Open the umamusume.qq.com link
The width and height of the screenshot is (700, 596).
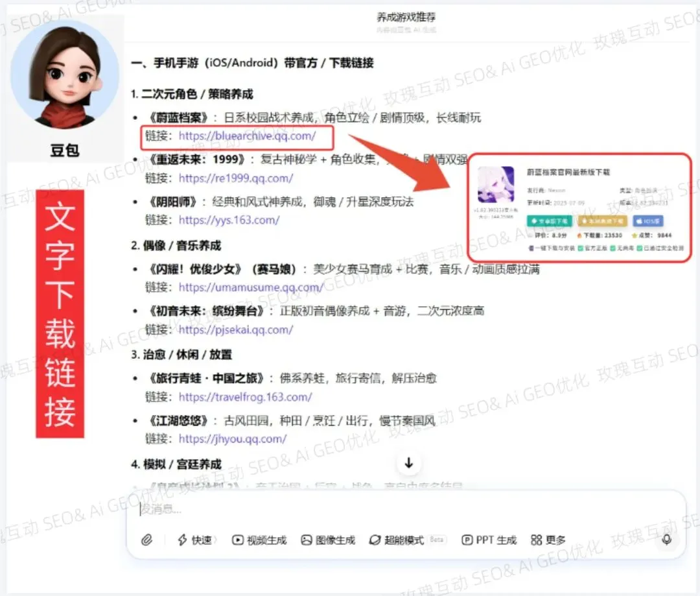click(x=250, y=287)
